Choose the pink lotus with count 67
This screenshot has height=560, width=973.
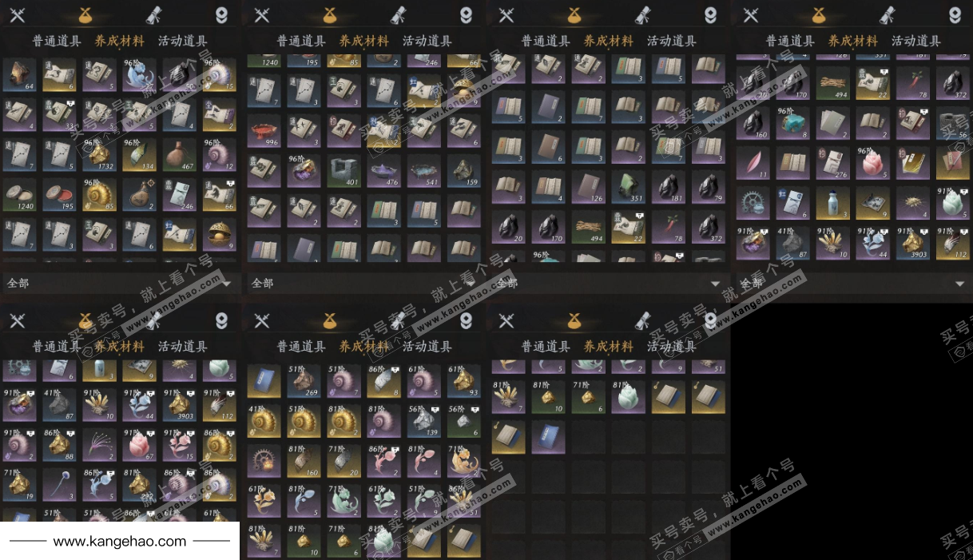(x=140, y=445)
